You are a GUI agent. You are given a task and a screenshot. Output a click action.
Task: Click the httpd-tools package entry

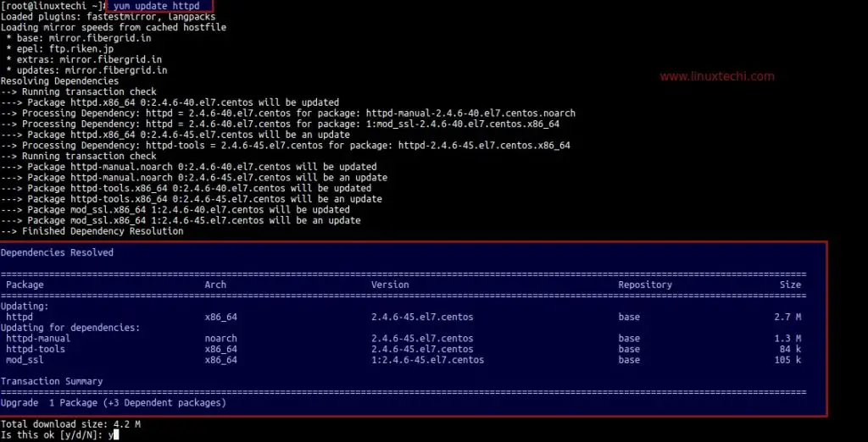(x=36, y=349)
